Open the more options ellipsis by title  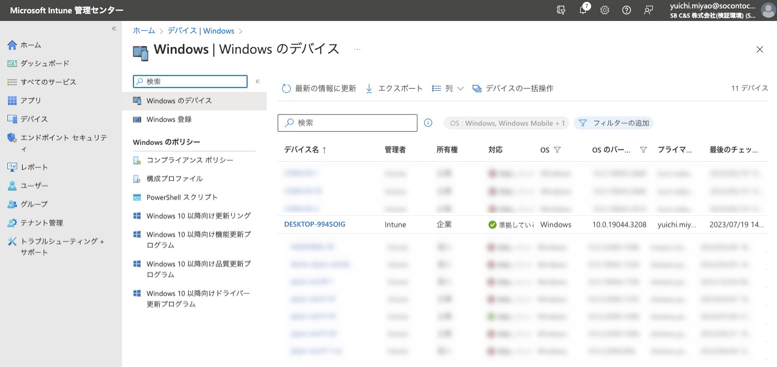pyautogui.click(x=357, y=50)
